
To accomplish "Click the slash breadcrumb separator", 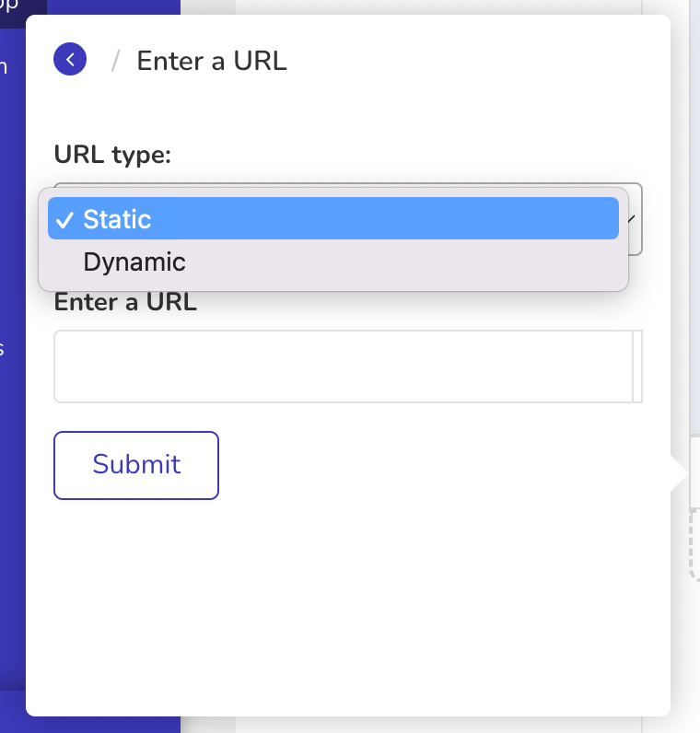I will [115, 61].
